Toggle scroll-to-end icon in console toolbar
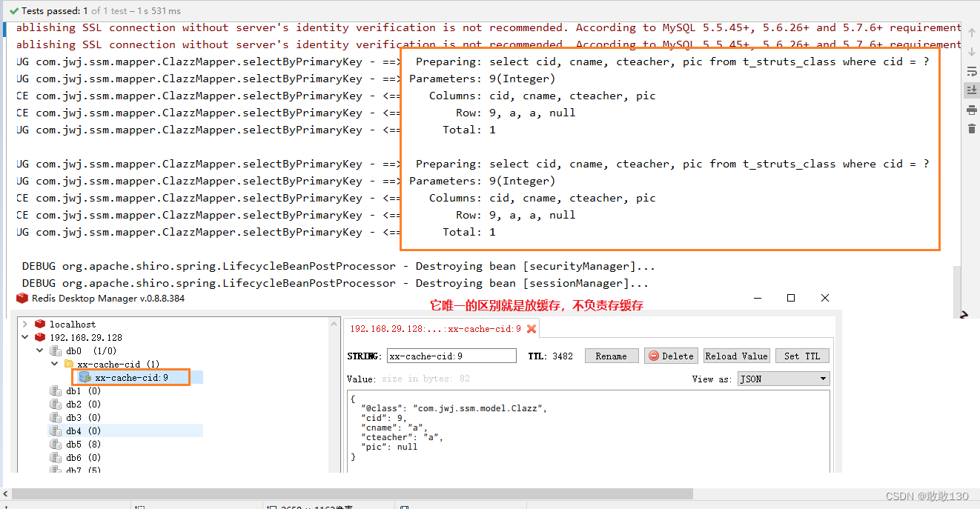The width and height of the screenshot is (980, 509). pos(971,90)
